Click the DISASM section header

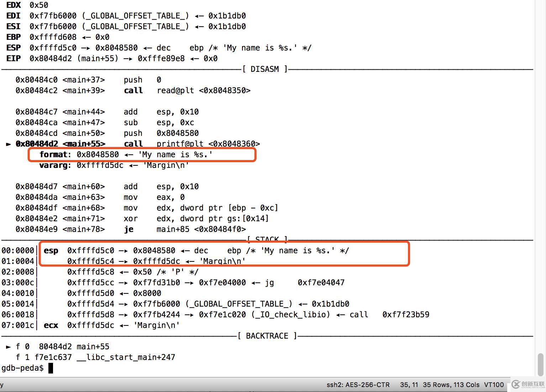click(x=265, y=69)
